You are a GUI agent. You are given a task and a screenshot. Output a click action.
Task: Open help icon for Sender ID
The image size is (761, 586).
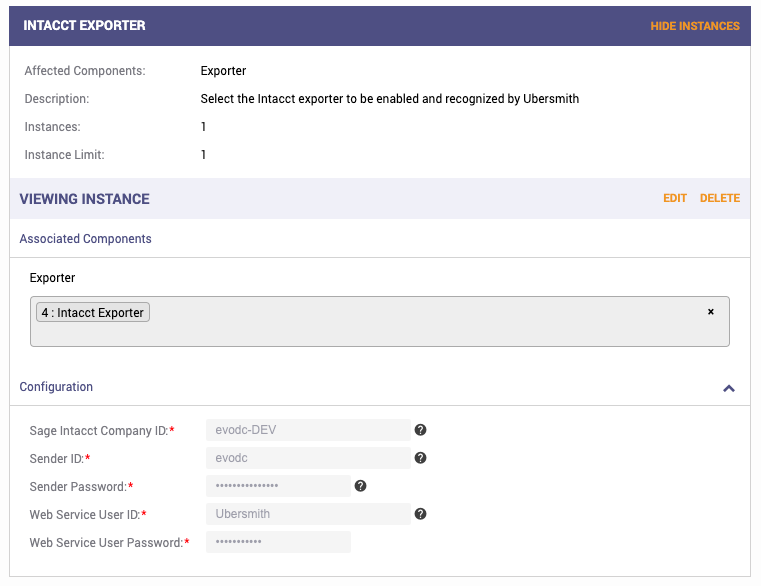[x=420, y=458]
